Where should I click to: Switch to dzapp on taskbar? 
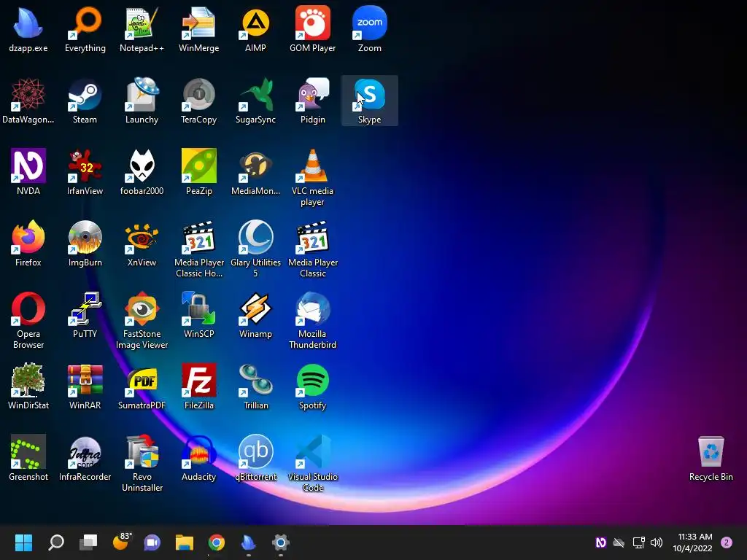[248, 542]
